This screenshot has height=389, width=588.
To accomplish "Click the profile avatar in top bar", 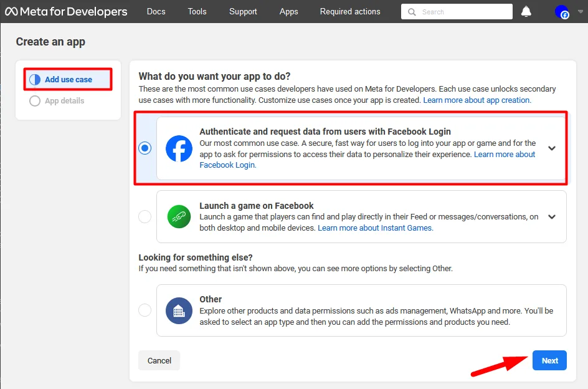I will 562,11.
